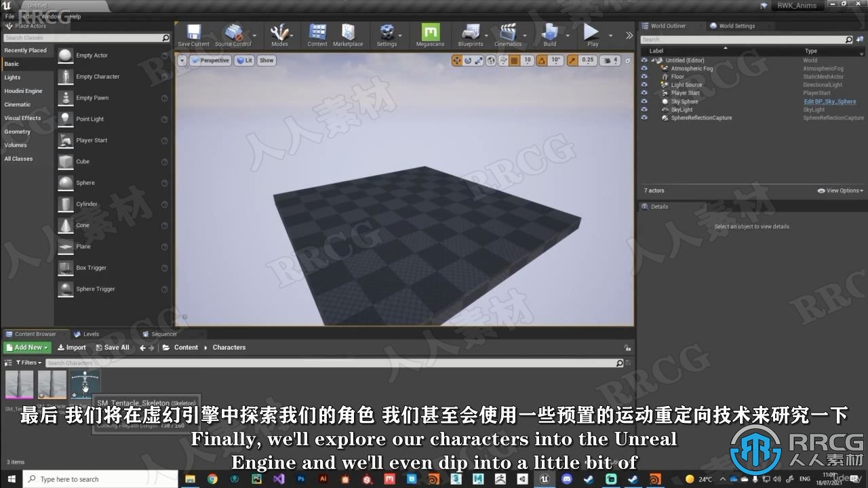Toggle rotation snapping in viewport

click(542, 60)
